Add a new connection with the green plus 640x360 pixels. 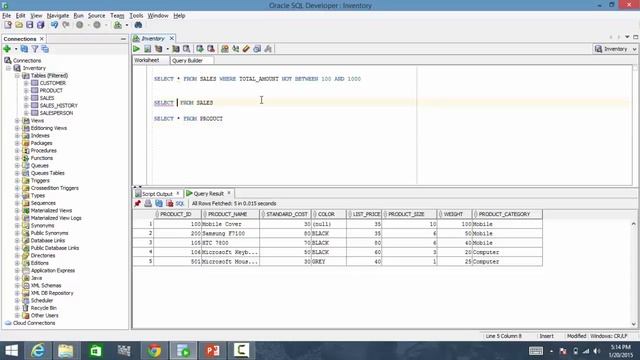pos(7,49)
